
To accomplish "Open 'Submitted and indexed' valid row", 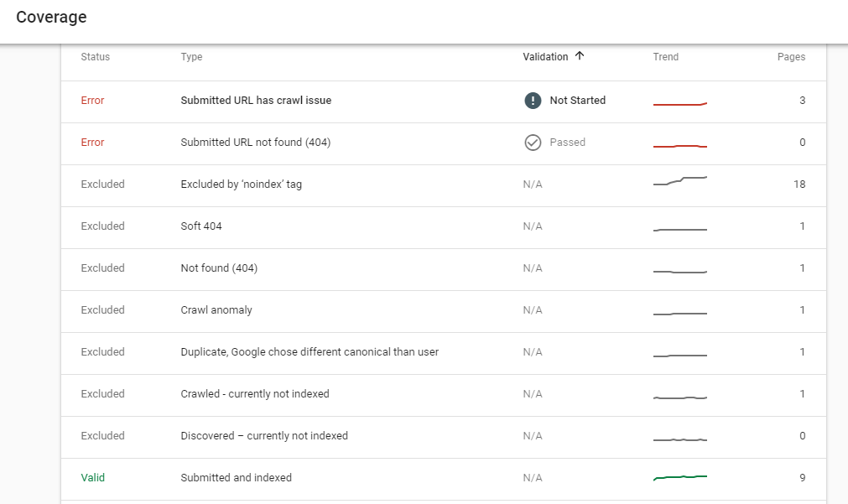I will click(237, 478).
